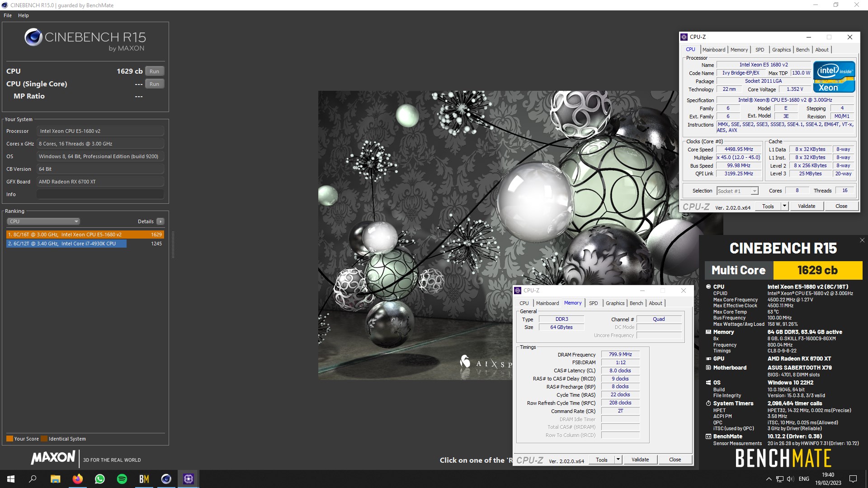Click BenchMate Memory section icon
The height and width of the screenshot is (488, 868).
click(708, 332)
